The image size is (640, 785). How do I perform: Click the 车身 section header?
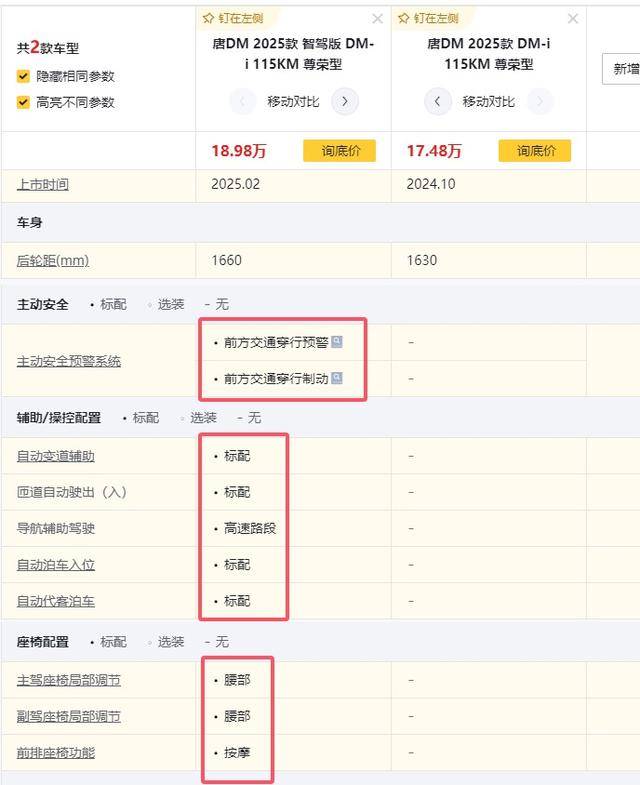[30, 223]
